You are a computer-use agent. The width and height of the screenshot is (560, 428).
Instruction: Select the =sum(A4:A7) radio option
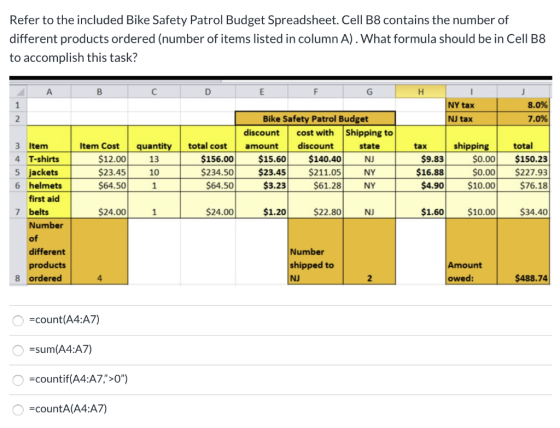[x=18, y=350]
